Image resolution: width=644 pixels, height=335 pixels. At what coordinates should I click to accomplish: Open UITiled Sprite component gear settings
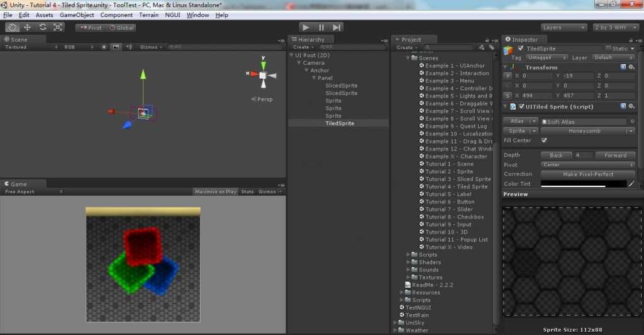click(631, 106)
